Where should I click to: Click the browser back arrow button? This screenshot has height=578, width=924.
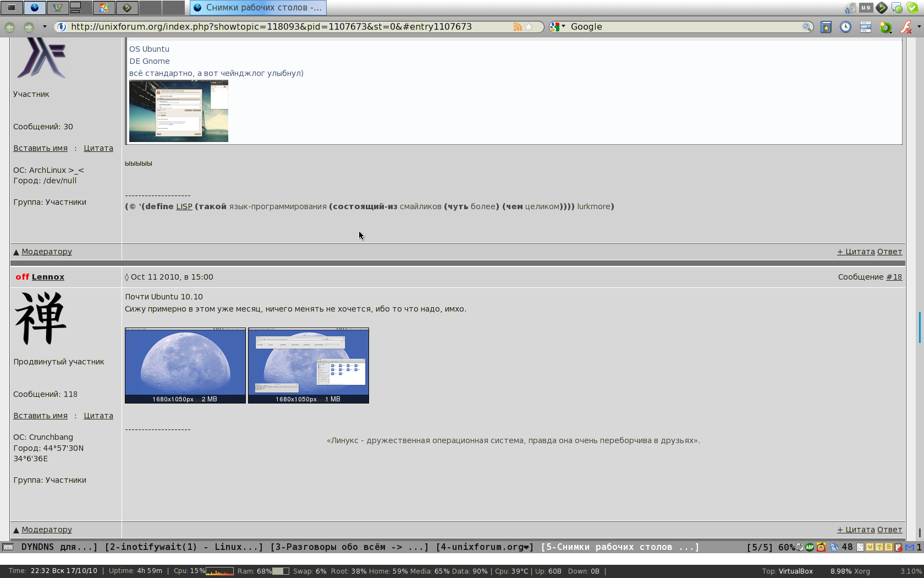(x=10, y=27)
